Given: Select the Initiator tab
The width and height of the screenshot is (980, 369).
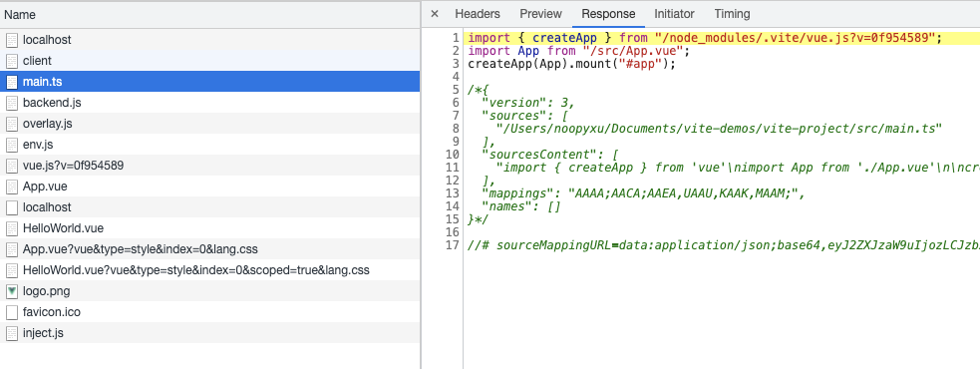Looking at the screenshot, I should [x=674, y=14].
